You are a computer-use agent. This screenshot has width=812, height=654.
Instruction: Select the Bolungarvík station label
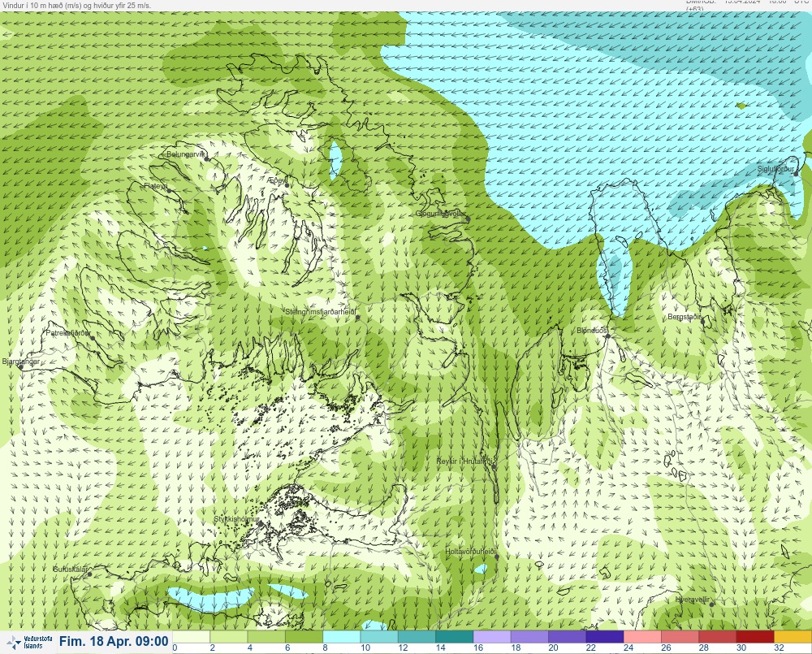(x=185, y=154)
